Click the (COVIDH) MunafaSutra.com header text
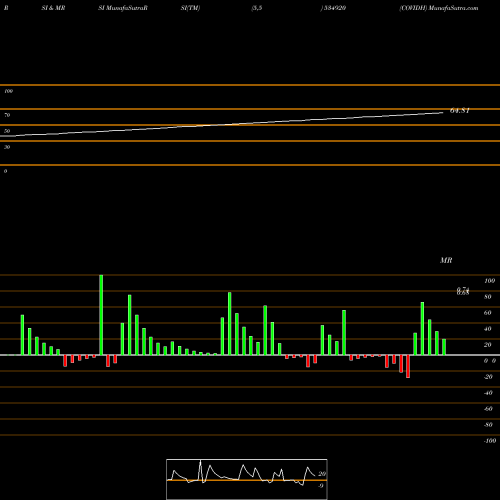This screenshot has width=500, height=500. click(x=439, y=8)
